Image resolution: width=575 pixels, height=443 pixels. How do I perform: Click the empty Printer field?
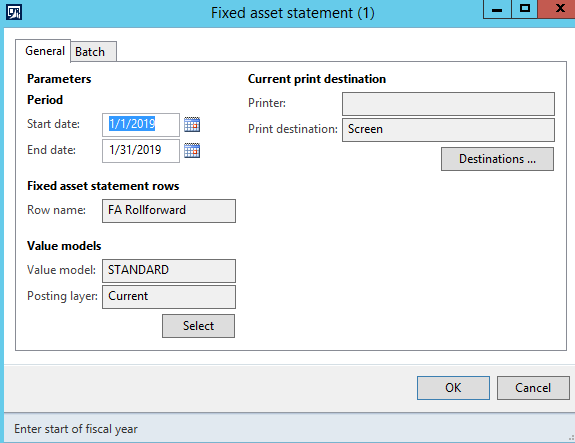(448, 104)
